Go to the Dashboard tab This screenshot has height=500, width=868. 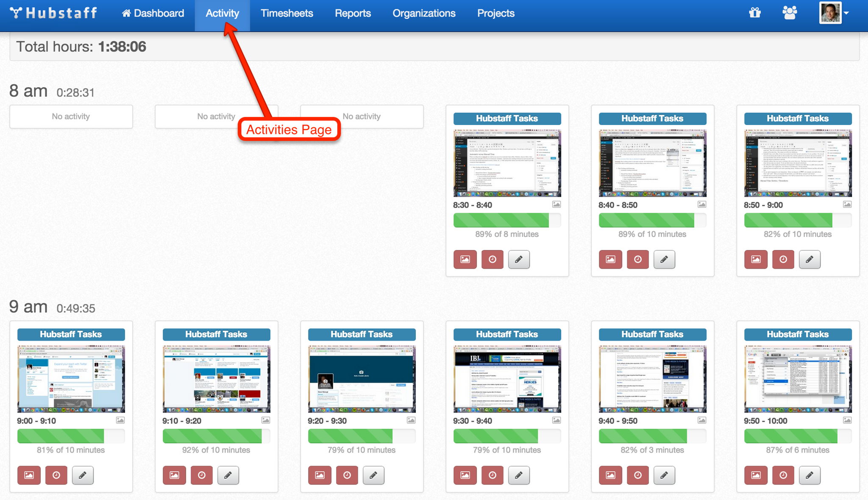(x=153, y=14)
